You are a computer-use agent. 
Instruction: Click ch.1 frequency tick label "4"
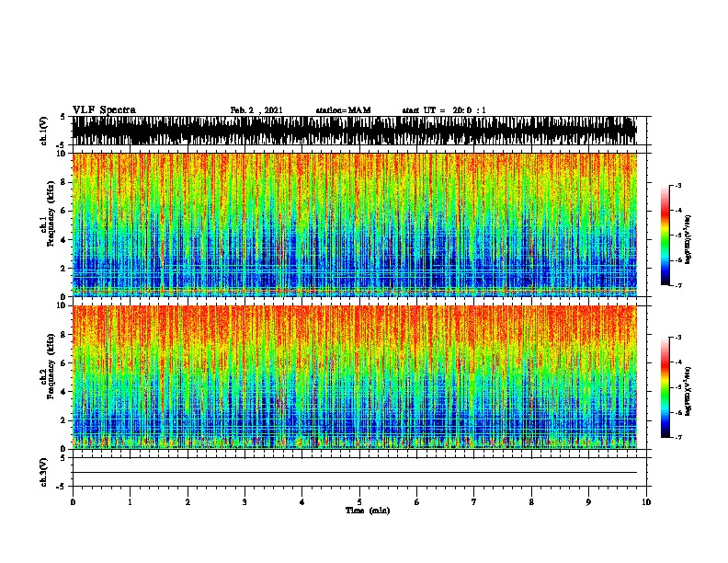pos(63,240)
